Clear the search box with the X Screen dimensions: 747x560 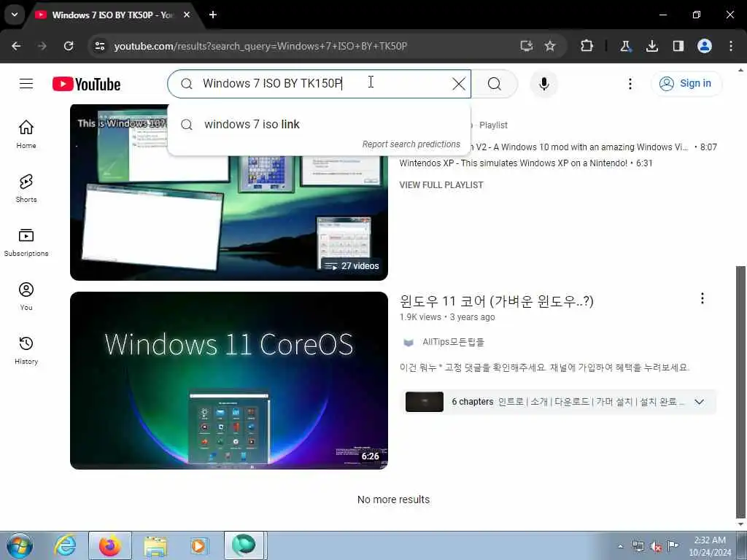pyautogui.click(x=459, y=84)
